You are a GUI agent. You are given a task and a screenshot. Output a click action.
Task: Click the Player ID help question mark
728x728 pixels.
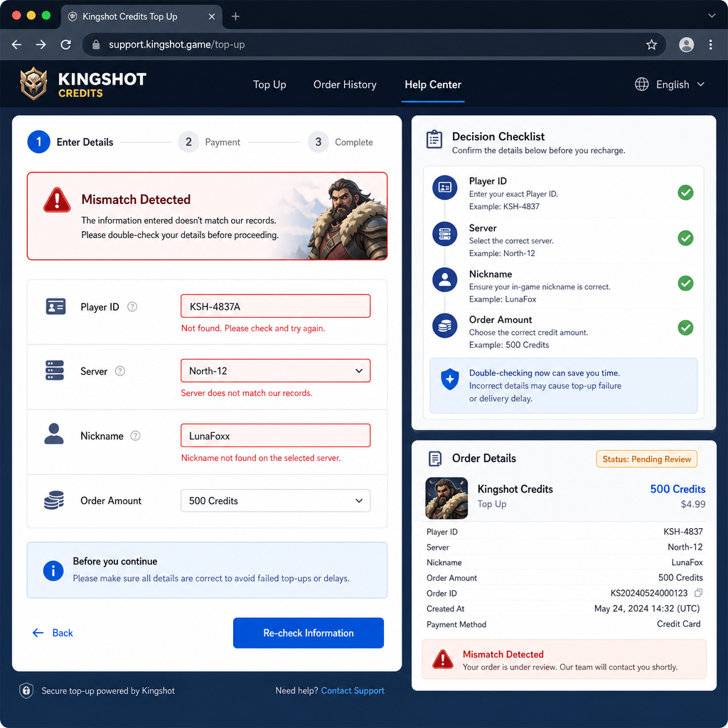click(132, 307)
